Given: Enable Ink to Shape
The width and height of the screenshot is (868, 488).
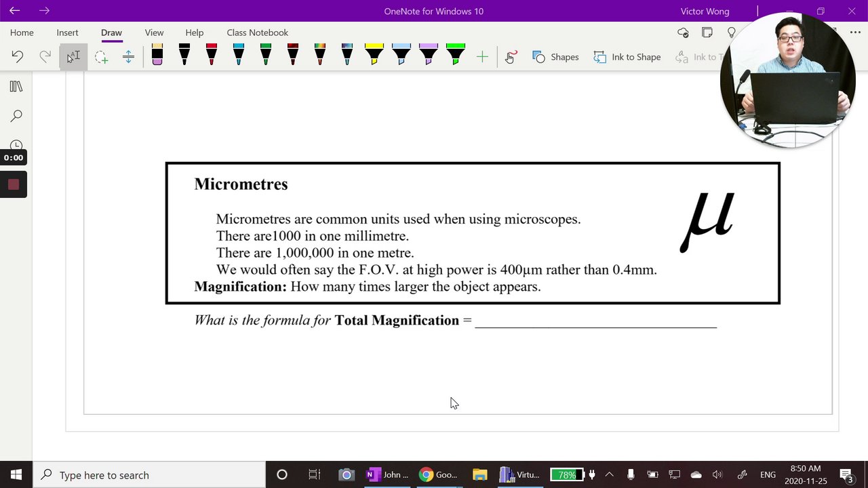Looking at the screenshot, I should click(627, 57).
